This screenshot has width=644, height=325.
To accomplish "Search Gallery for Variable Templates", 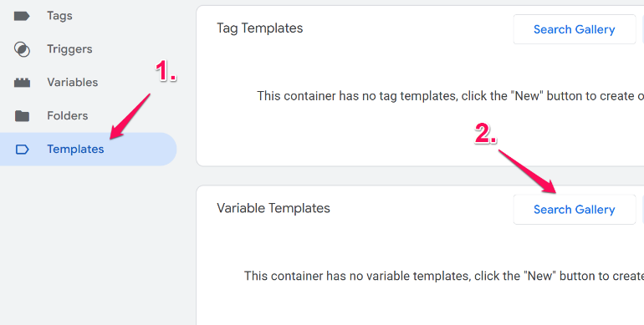I will pos(575,210).
